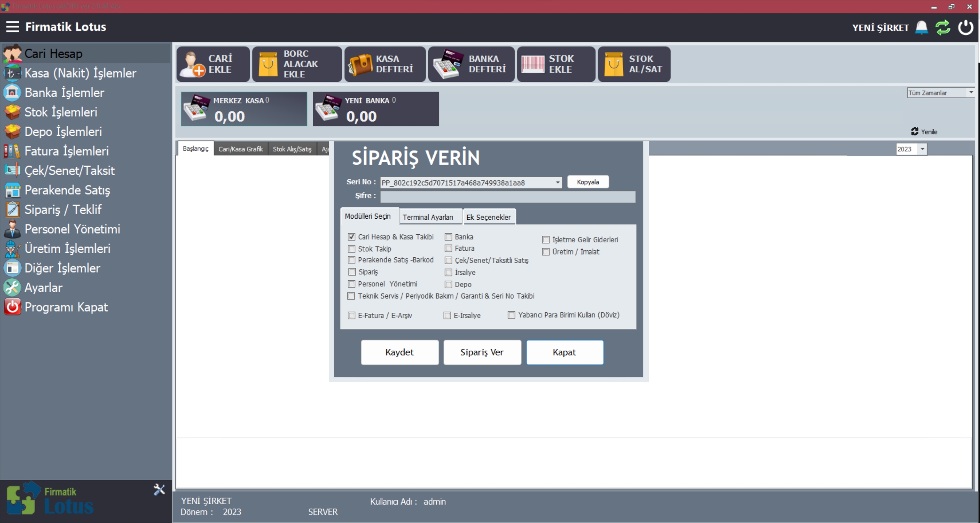This screenshot has height=523, width=980.
Task: Enable Yabancı Para Birimi Kullan (Döviz)
Action: pyautogui.click(x=512, y=315)
